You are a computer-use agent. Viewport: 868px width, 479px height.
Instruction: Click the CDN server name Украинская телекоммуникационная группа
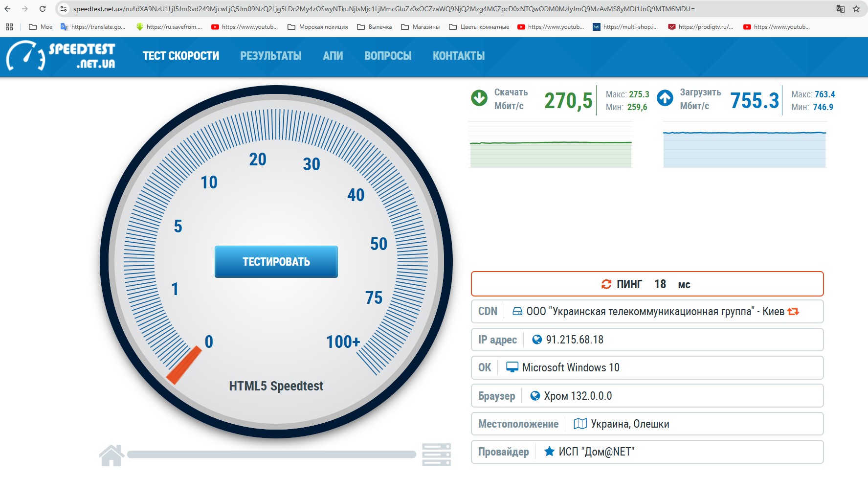click(655, 311)
